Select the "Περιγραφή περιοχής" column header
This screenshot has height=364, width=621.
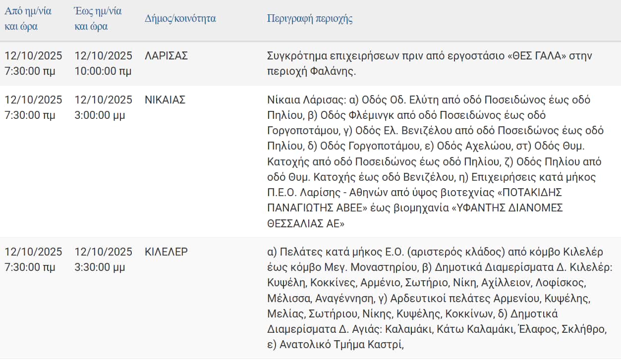click(310, 19)
